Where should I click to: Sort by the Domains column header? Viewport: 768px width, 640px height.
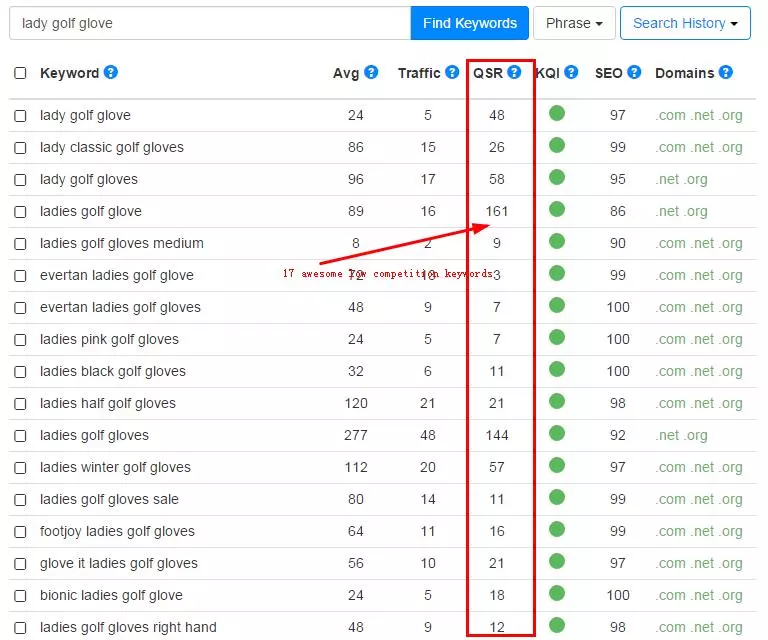click(x=685, y=73)
